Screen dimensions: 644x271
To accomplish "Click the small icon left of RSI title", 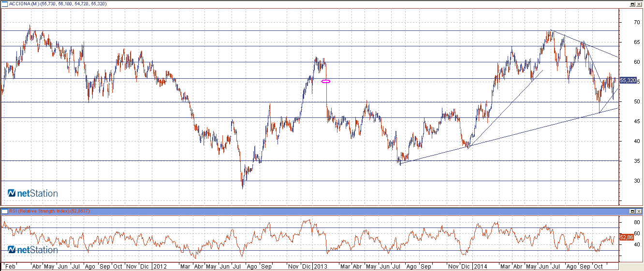I will [x=4, y=212].
